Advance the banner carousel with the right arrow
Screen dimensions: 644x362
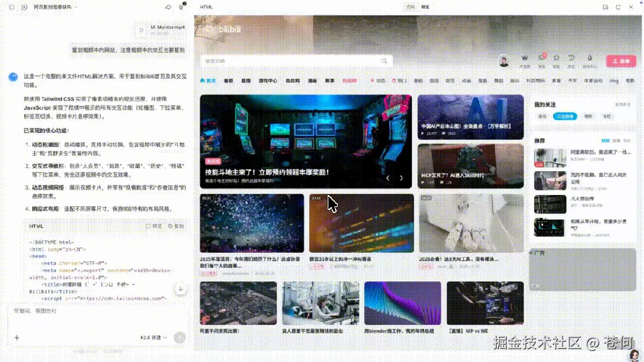401,178
